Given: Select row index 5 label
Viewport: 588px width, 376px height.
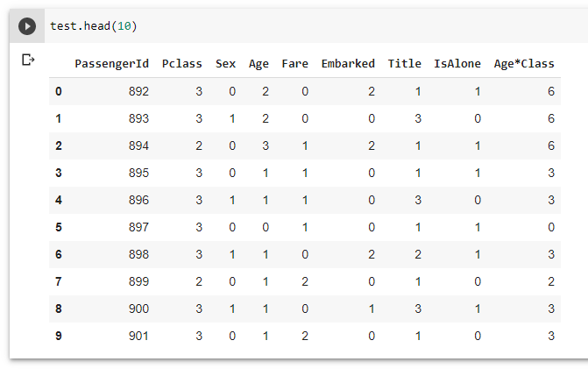Looking at the screenshot, I should 59,227.
